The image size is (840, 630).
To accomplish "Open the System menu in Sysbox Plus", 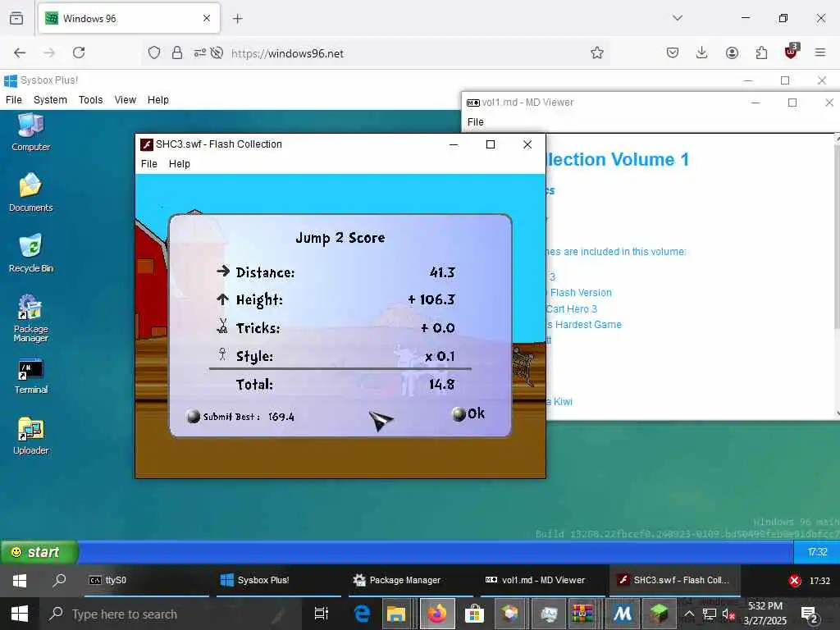I will tap(50, 99).
